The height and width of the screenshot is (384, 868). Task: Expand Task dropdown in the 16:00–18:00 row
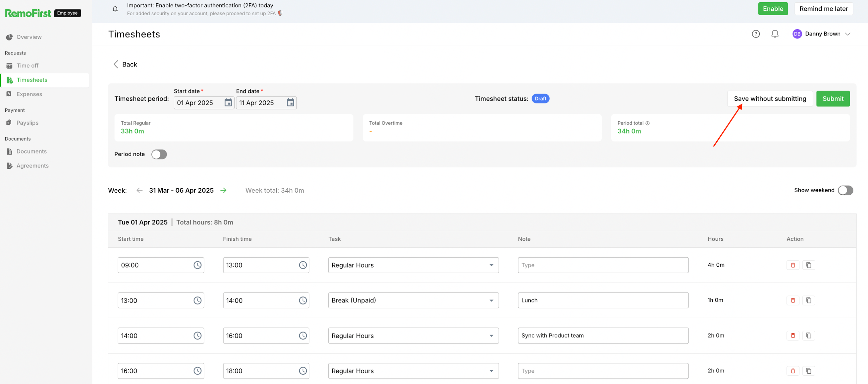click(x=413, y=371)
